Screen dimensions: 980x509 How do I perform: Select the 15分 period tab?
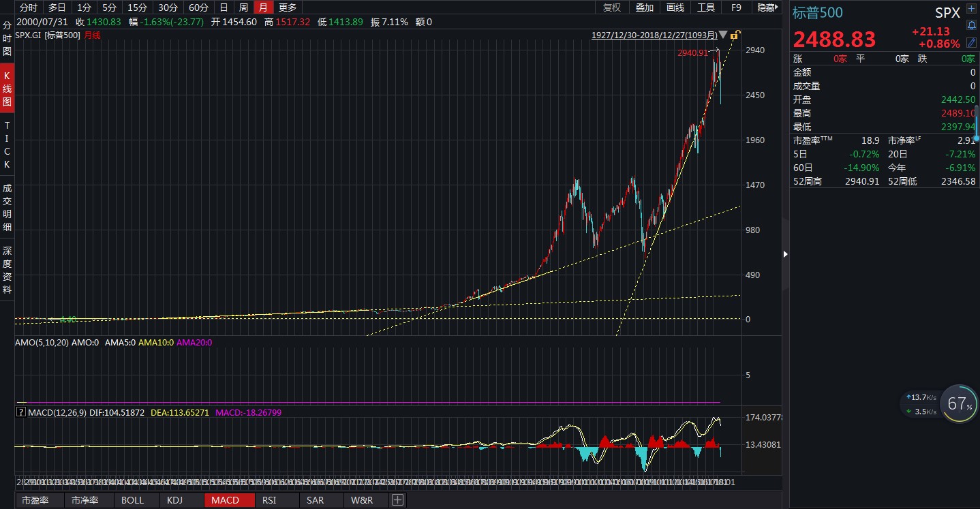tap(137, 7)
